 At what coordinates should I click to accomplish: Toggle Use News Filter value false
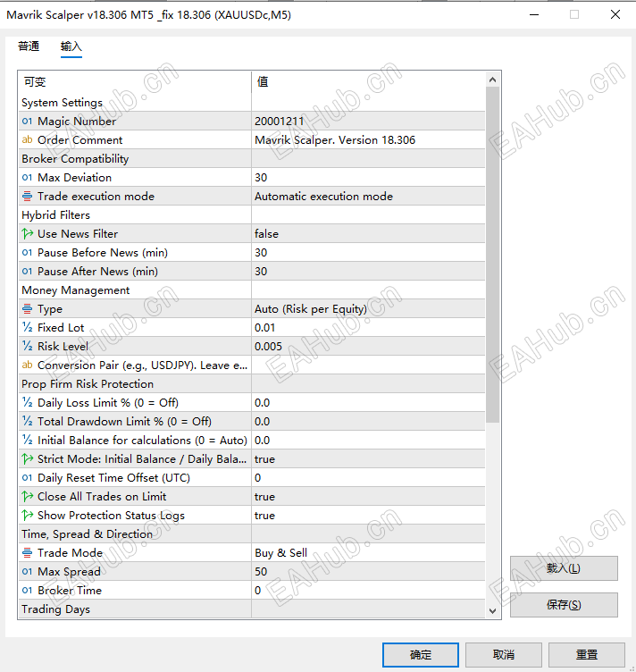(x=368, y=233)
